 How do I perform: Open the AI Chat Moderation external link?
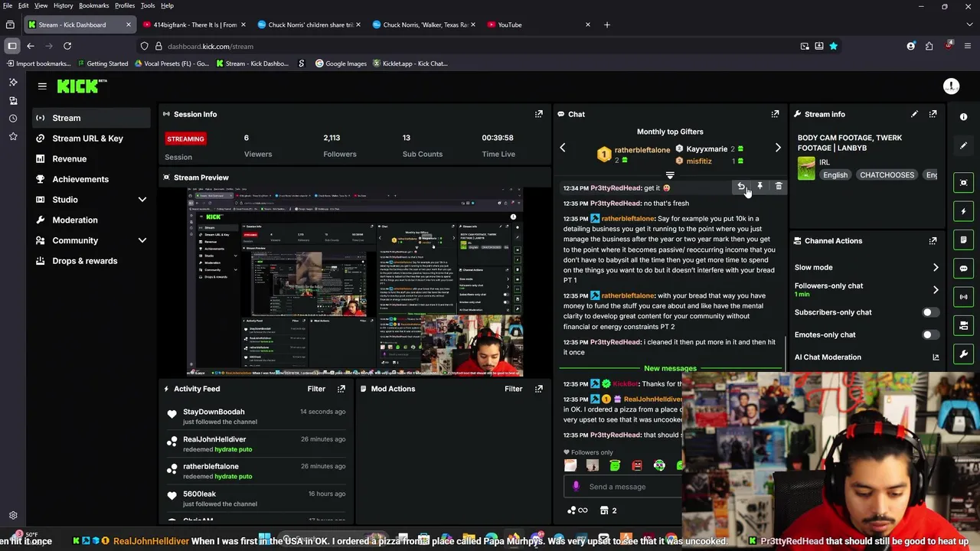click(936, 357)
